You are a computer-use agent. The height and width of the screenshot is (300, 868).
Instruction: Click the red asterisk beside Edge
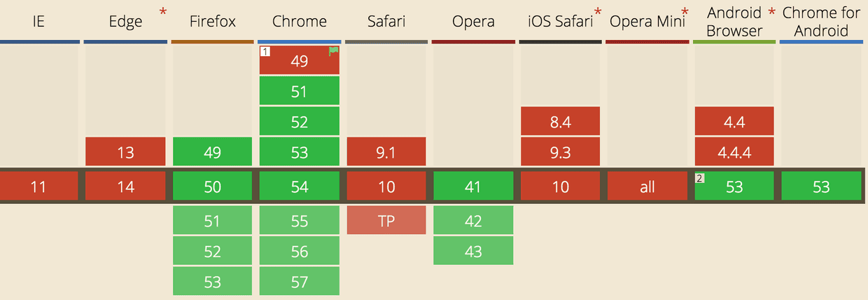(x=162, y=13)
